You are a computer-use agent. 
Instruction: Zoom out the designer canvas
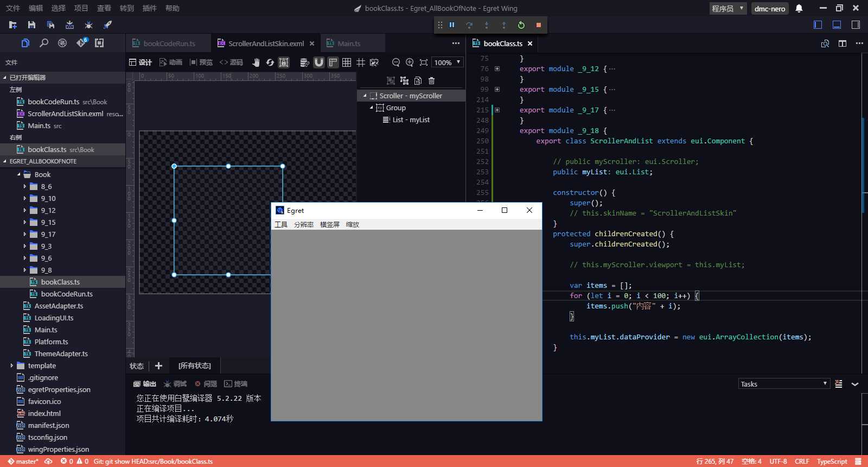click(396, 62)
